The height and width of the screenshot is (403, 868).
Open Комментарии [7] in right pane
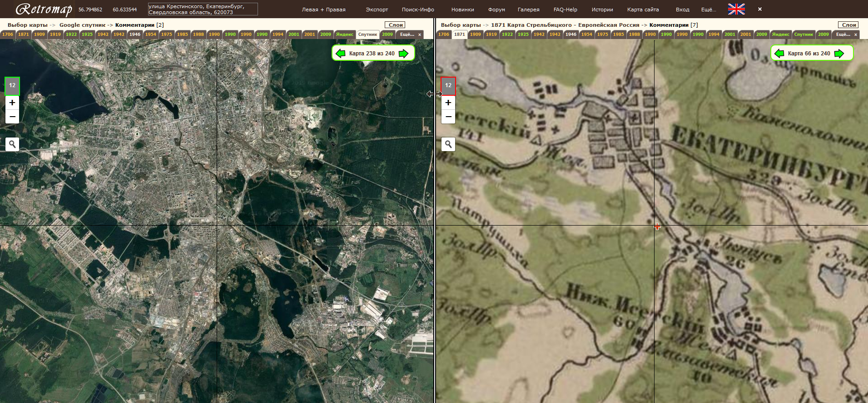[x=674, y=25]
